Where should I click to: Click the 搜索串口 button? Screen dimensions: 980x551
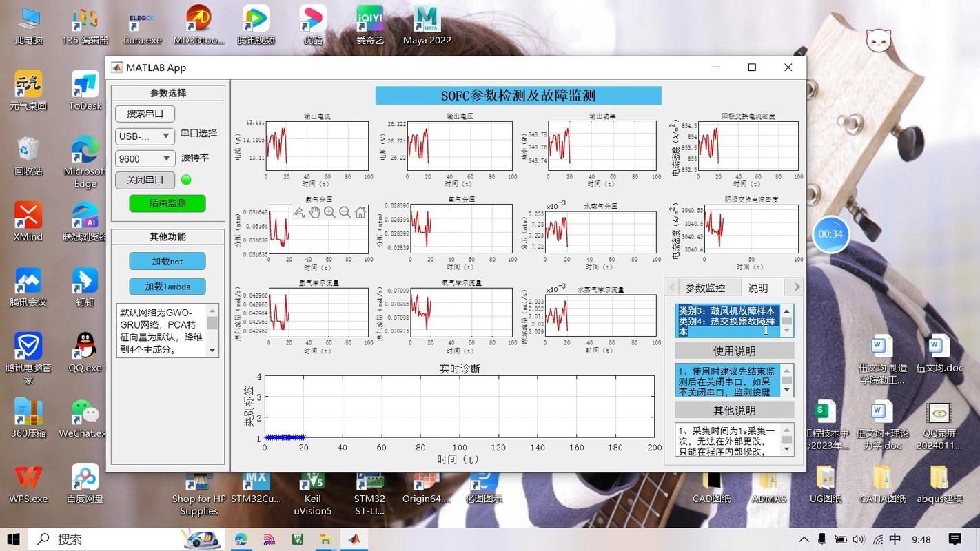[145, 114]
